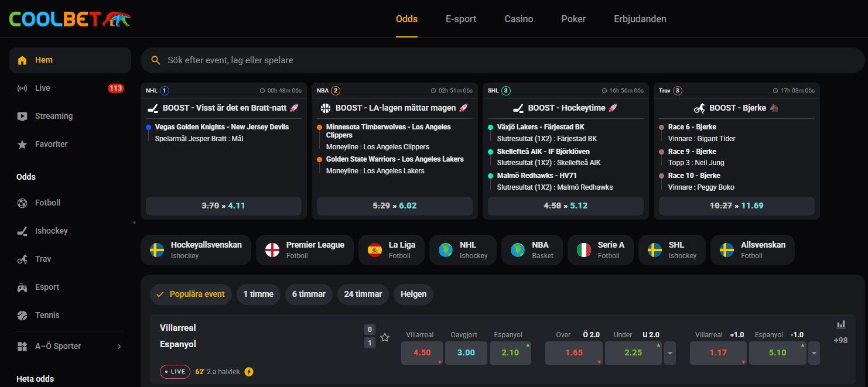The height and width of the screenshot is (387, 868).
Task: Focus the event search field
Action: [x=502, y=60]
